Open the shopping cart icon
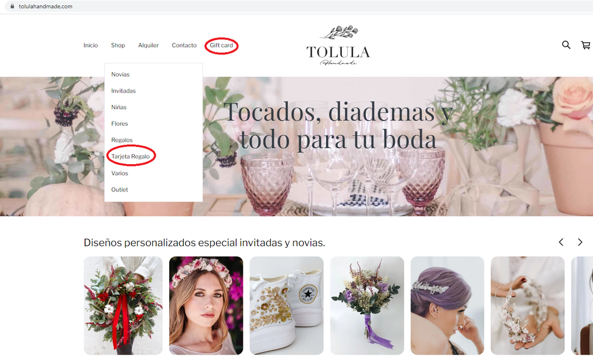Screen dimensions: 593x364 [x=586, y=45]
